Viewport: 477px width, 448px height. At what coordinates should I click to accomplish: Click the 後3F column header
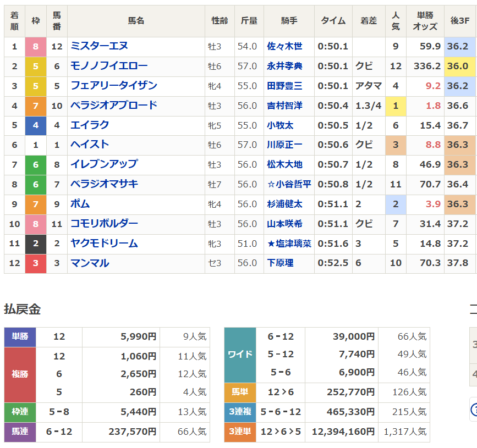pyautogui.click(x=459, y=21)
